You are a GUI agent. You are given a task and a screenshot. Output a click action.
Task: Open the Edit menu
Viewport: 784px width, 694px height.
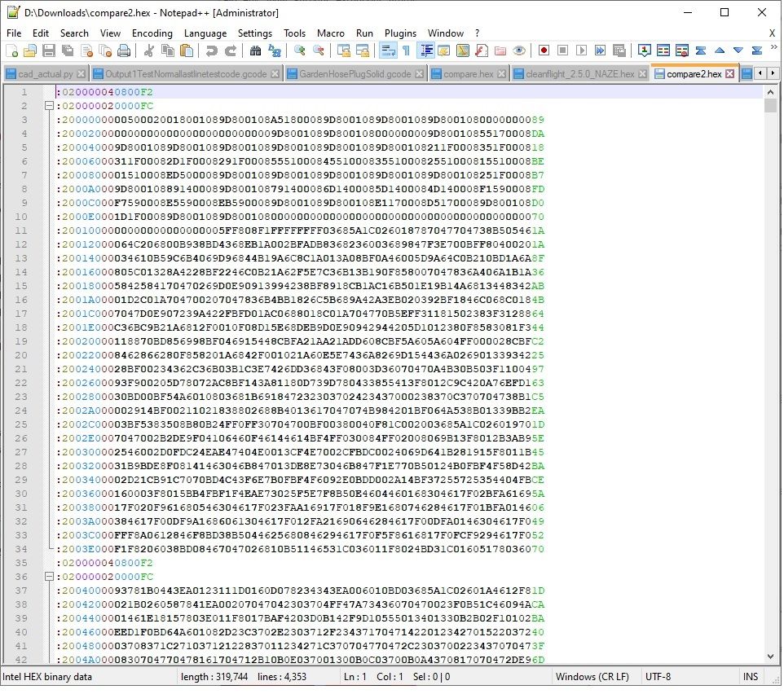point(41,33)
